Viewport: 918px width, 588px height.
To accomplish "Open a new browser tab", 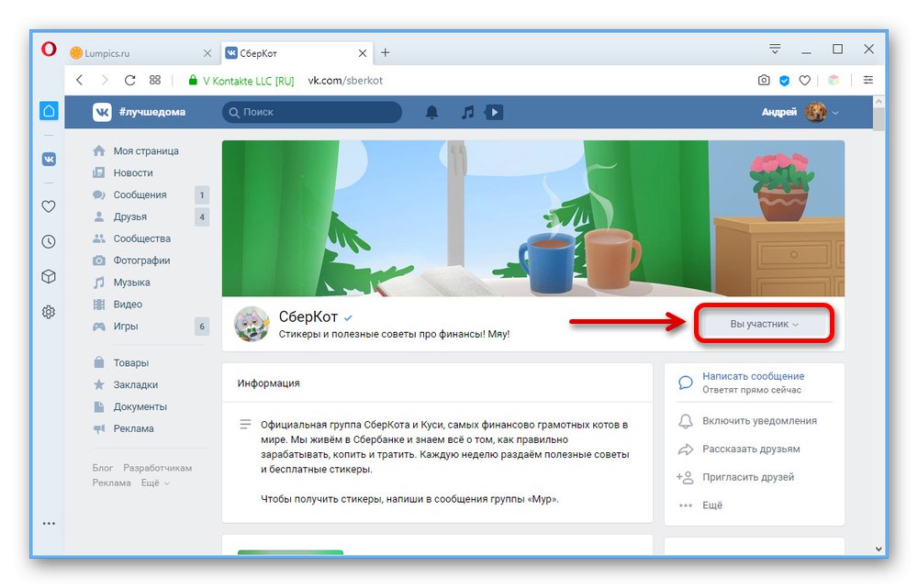I will 386,52.
